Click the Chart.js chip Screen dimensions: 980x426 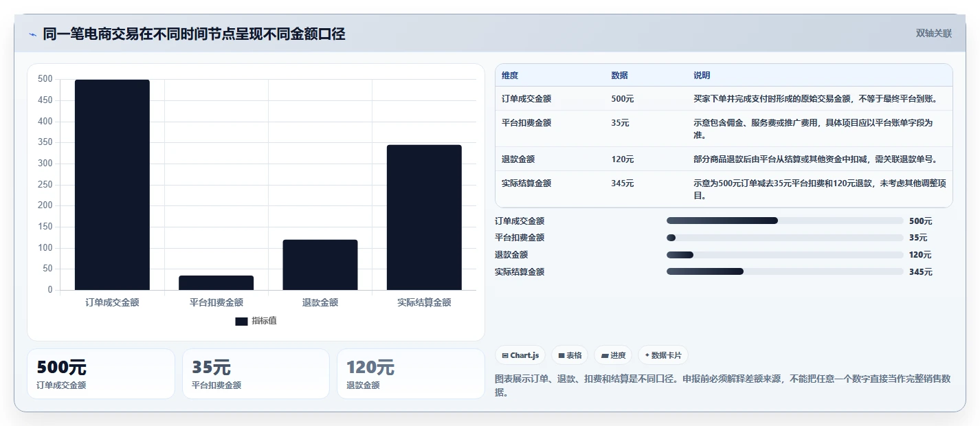520,355
